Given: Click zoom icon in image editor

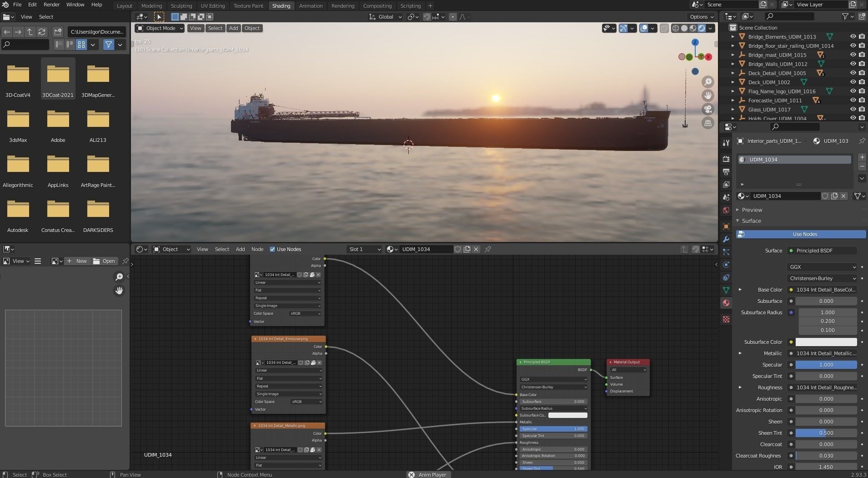Looking at the screenshot, I should pos(119,277).
